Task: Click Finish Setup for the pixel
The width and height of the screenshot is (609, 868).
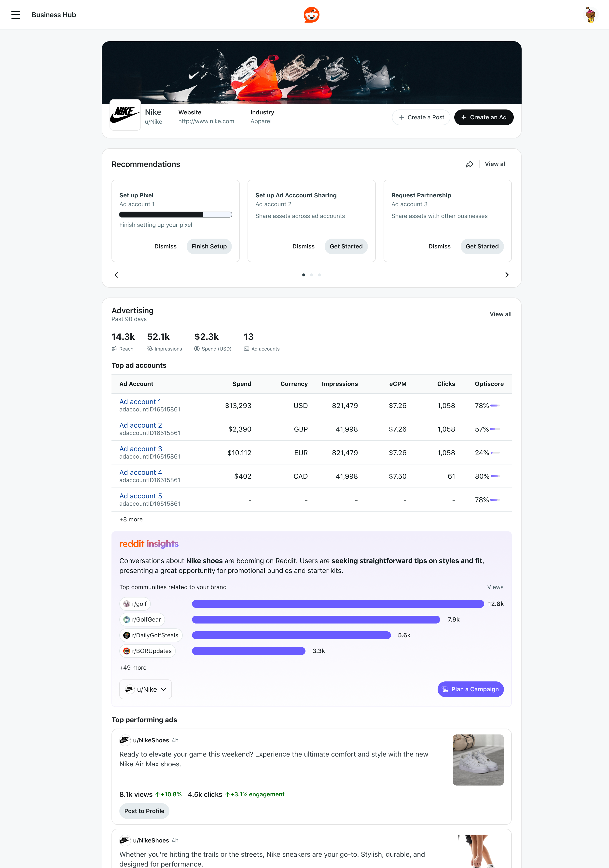Action: [209, 246]
